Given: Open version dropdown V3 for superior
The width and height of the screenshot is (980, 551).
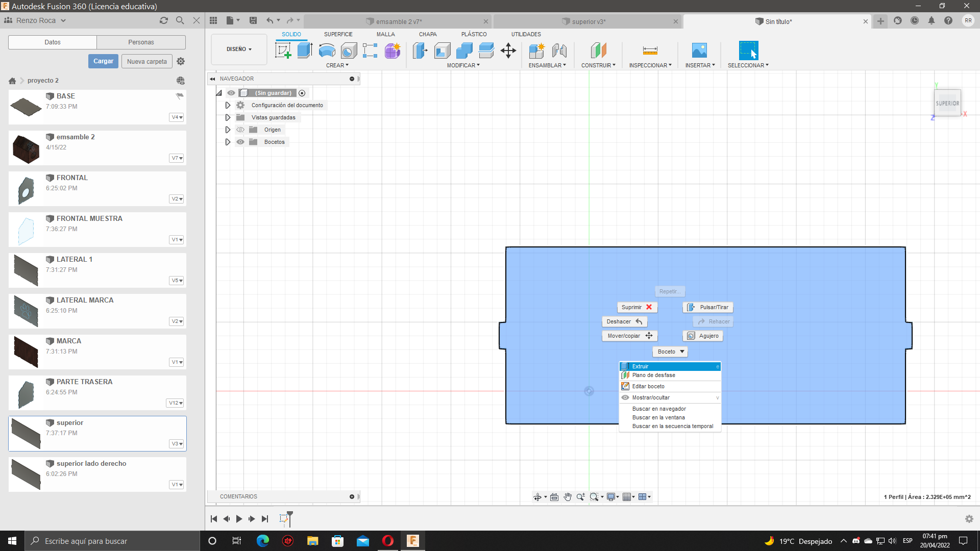Looking at the screenshot, I should point(177,444).
